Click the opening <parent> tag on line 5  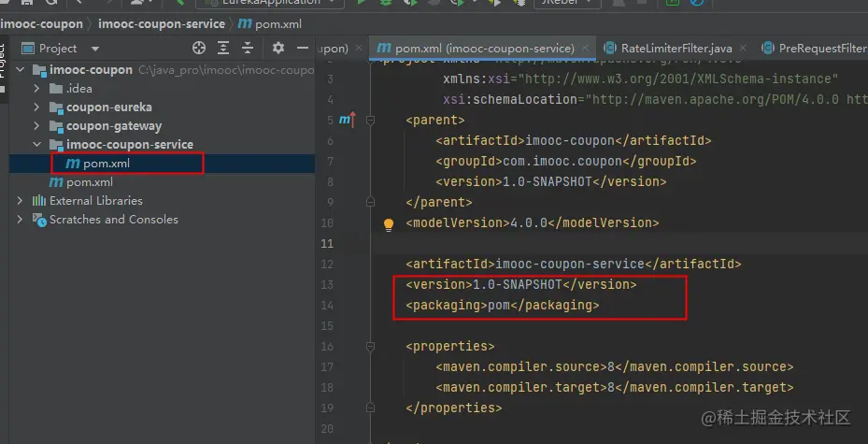click(x=435, y=121)
